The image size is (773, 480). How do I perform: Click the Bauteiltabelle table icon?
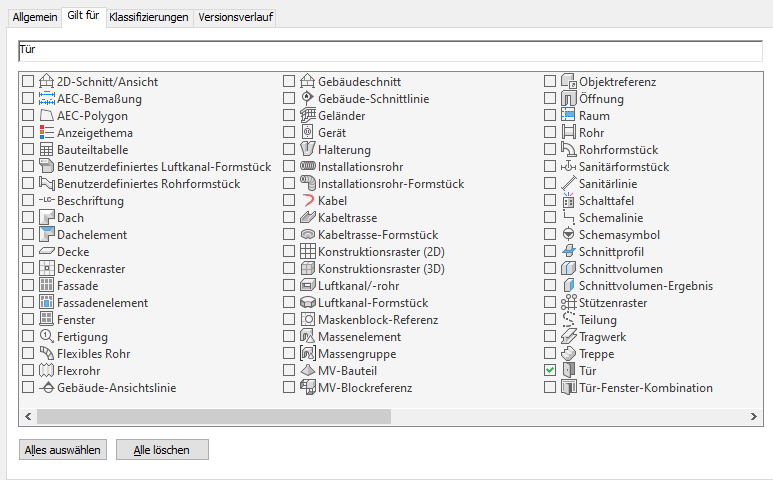pyautogui.click(x=46, y=149)
